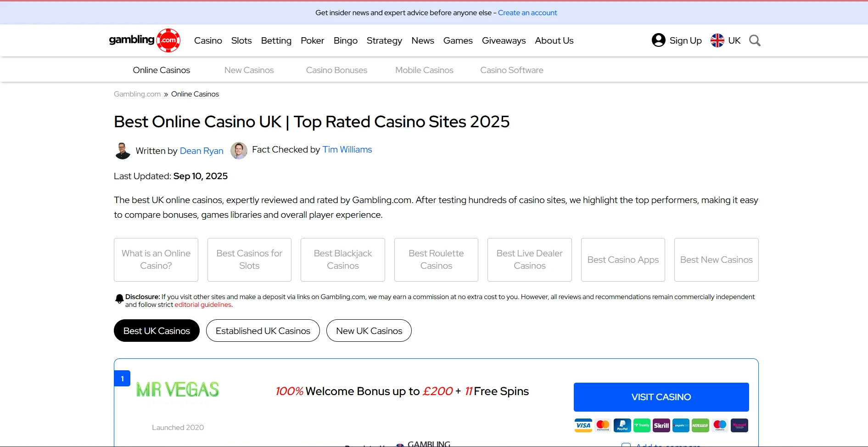
Task: Click the UK flag icon
Action: pos(717,40)
